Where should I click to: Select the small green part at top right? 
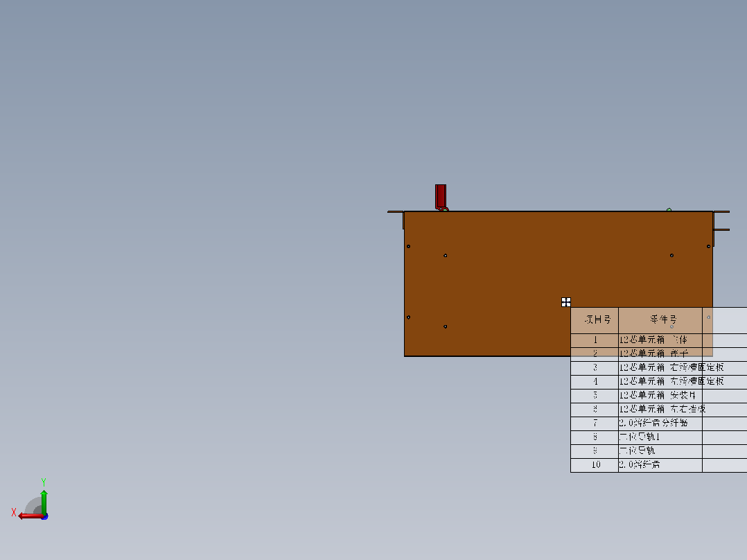(x=669, y=210)
